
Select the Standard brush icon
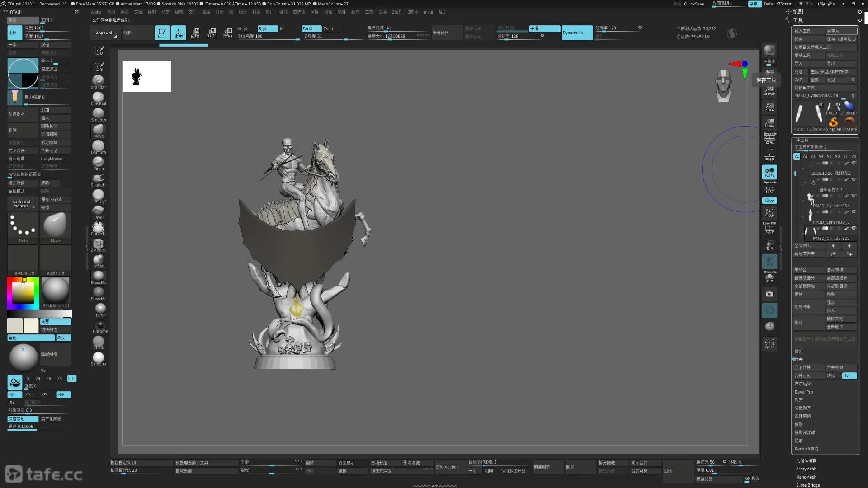point(98,81)
